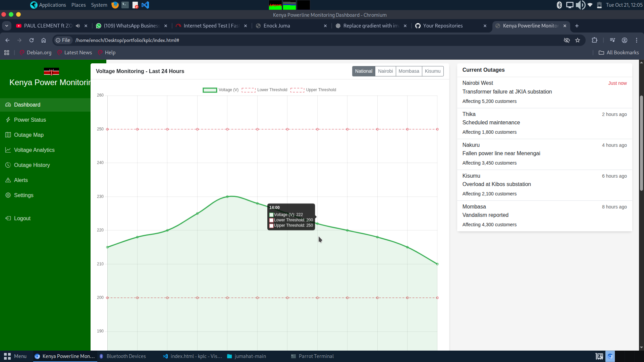Open the browser tab search dropdown

click(7, 26)
